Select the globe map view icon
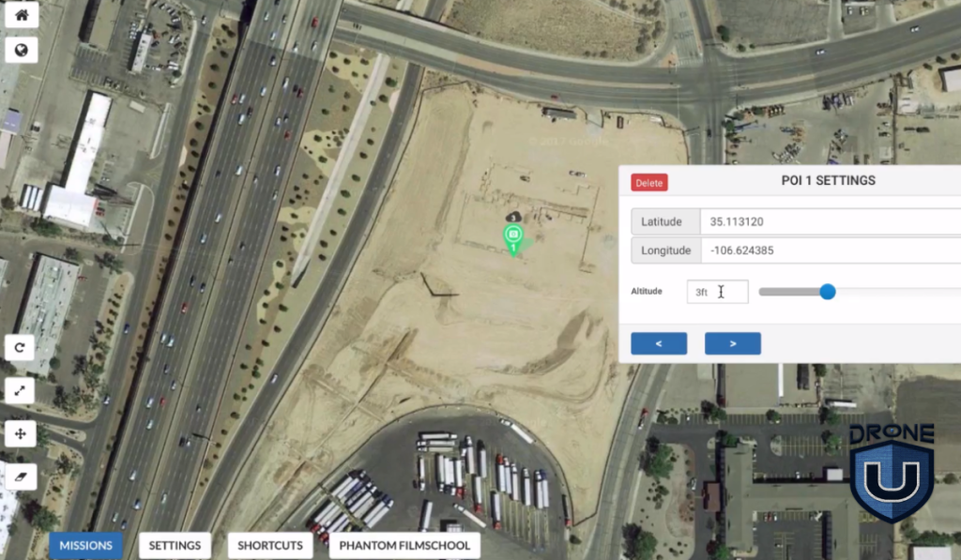Screen dimensions: 961x560 [21, 50]
